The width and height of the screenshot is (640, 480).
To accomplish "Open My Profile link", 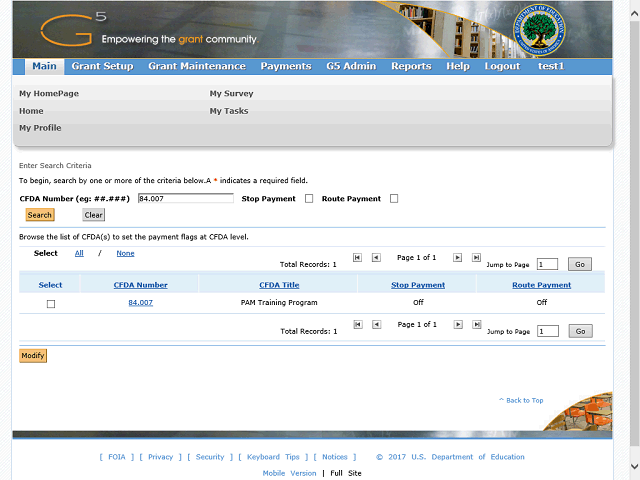I will [40, 128].
